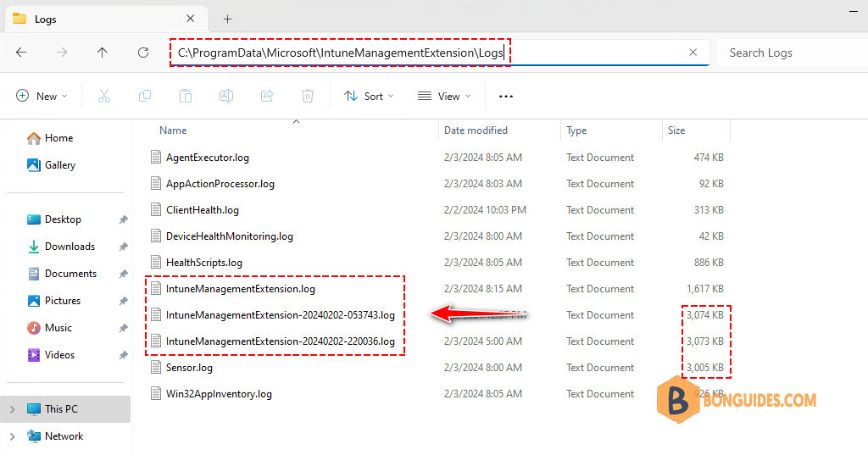This screenshot has height=455, width=868.
Task: Go up one folder level
Action: click(103, 53)
